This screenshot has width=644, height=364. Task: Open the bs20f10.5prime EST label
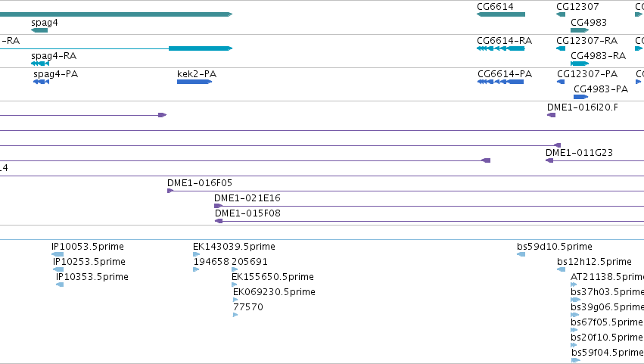pyautogui.click(x=607, y=338)
